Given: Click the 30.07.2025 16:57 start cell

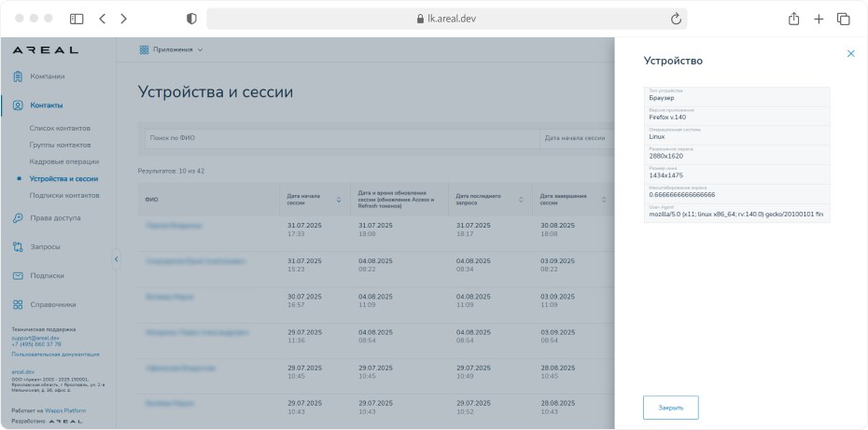Looking at the screenshot, I should pos(304,300).
